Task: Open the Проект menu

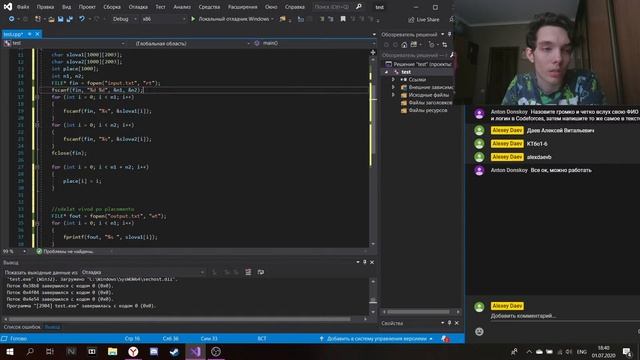Action: (87, 7)
